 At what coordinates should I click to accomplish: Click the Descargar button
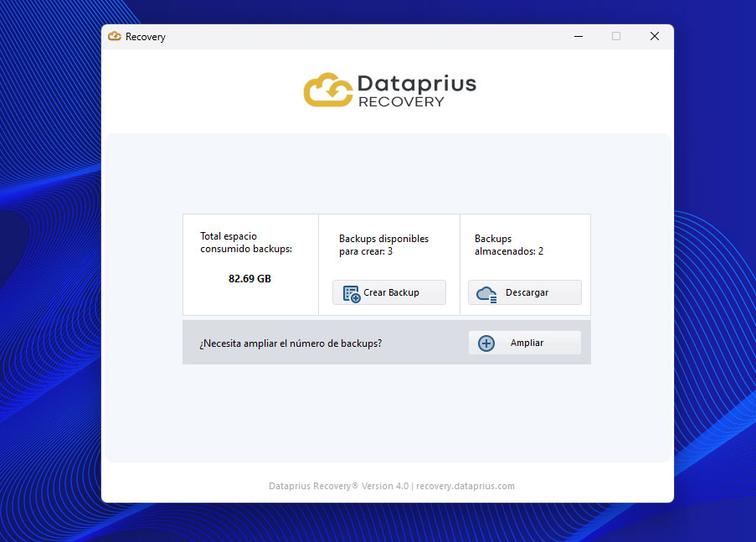(x=525, y=292)
